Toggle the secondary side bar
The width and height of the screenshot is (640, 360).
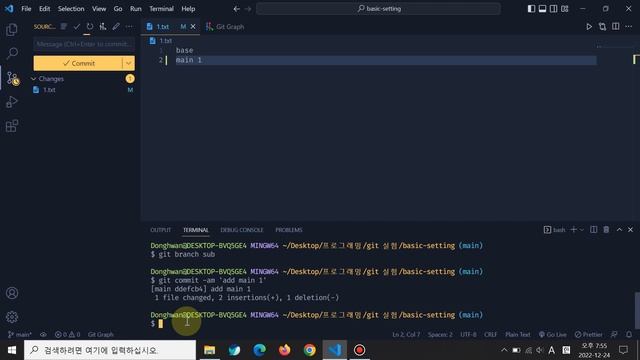coord(553,9)
